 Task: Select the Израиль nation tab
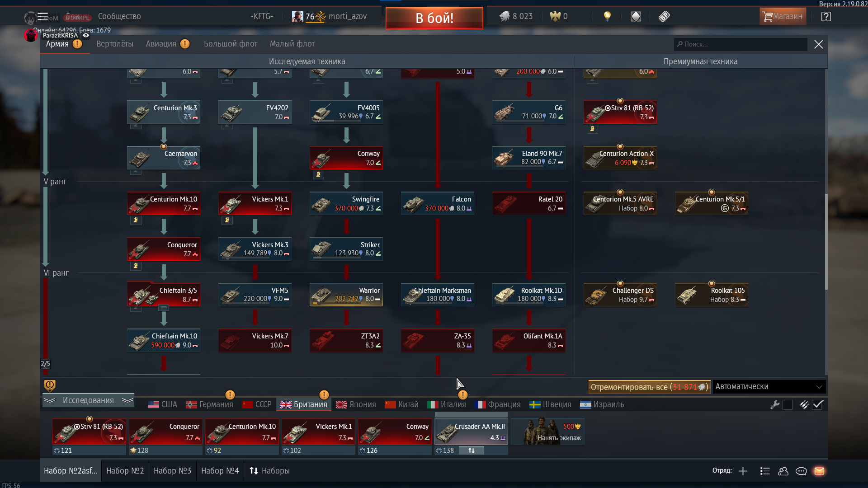[602, 404]
